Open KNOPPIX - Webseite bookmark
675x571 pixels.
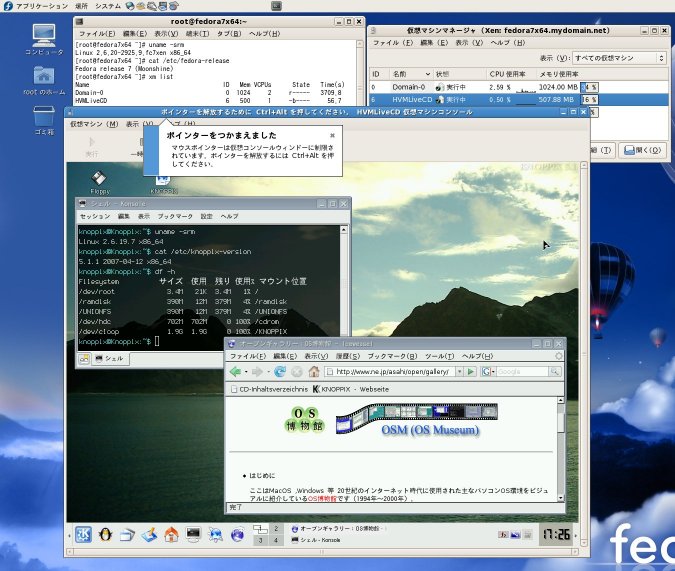[350, 389]
